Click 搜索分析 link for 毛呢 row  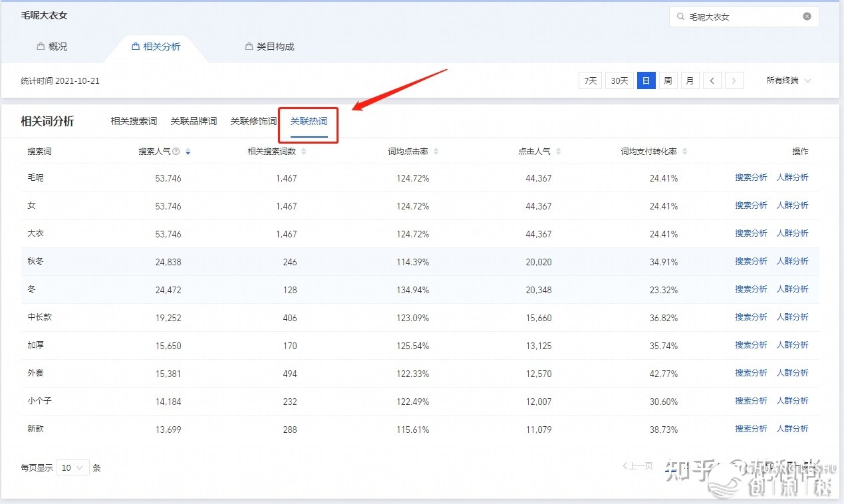pos(751,177)
